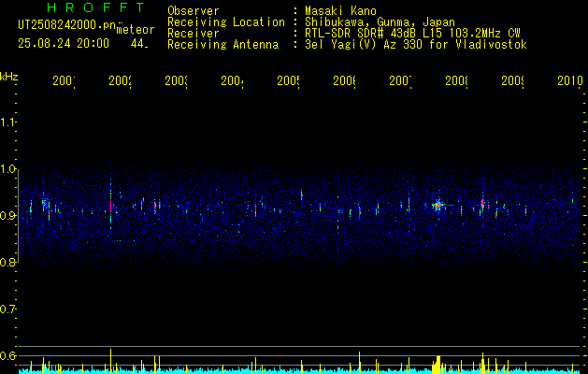Select the RTL-SDR SDR# 43dB receiver details
Screen dimensions: 588x374
click(x=412, y=34)
